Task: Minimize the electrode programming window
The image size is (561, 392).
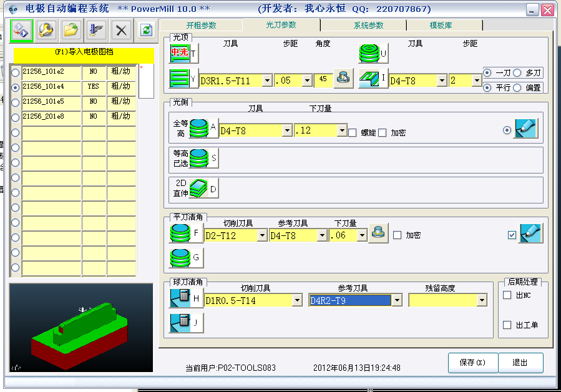Action: pyautogui.click(x=532, y=10)
